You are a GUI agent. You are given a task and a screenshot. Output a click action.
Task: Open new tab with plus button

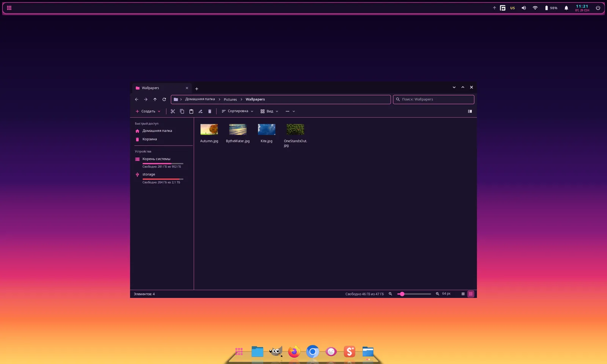click(x=197, y=89)
